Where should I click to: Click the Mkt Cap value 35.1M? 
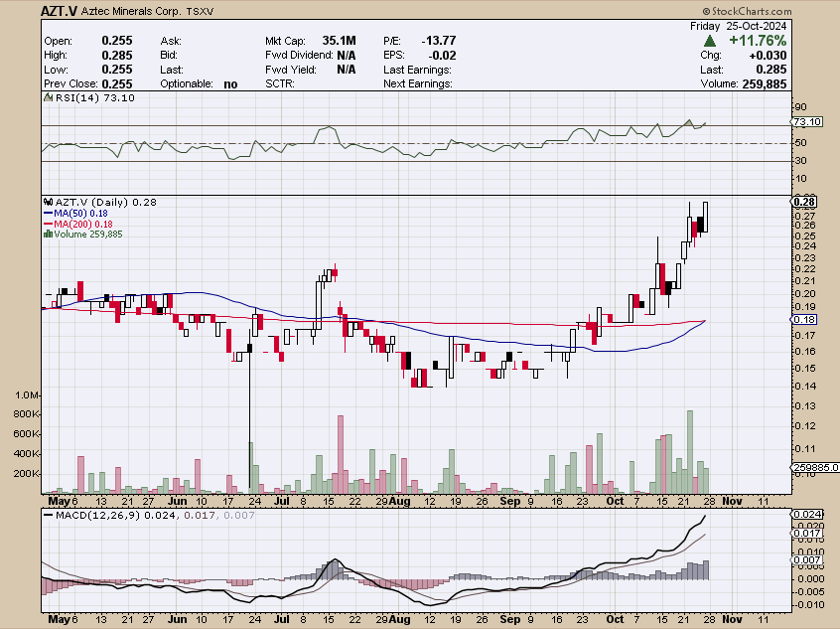click(340, 41)
